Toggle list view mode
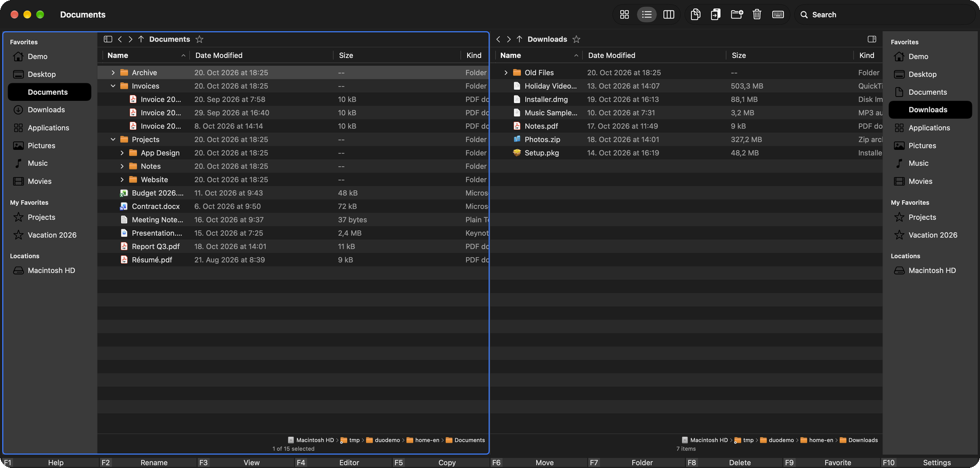 [x=647, y=15]
